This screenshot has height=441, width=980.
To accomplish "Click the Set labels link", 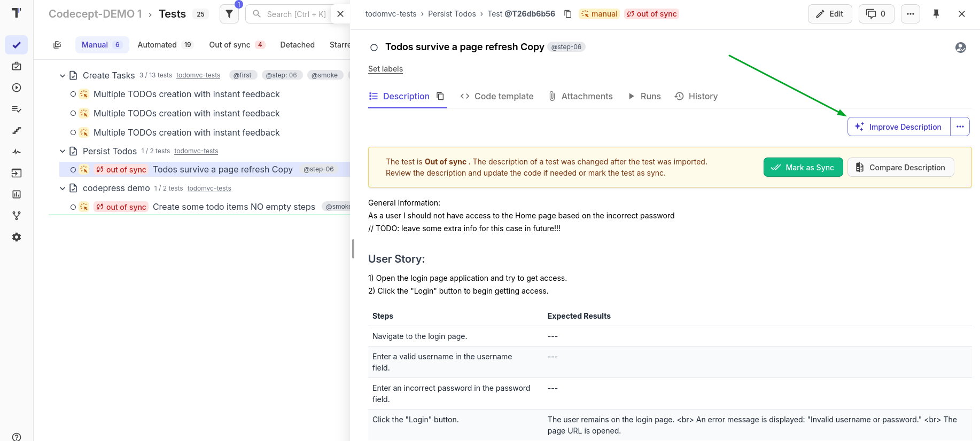I will click(x=385, y=69).
